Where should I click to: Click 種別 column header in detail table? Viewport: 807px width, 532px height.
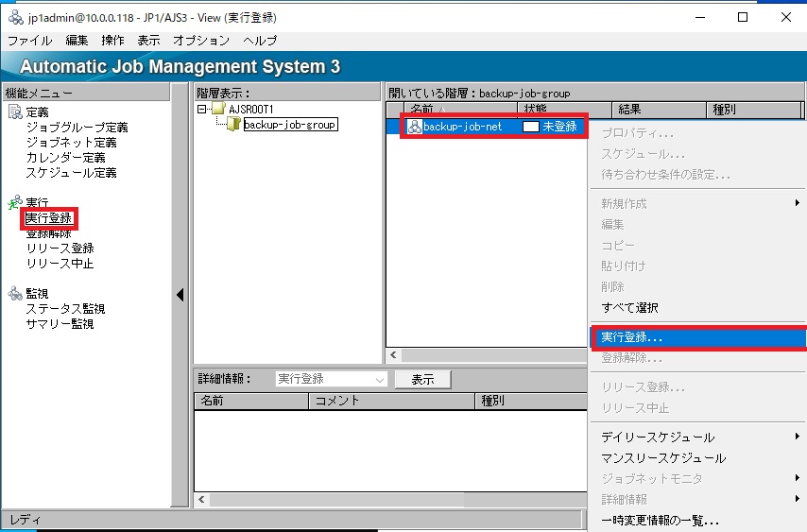click(x=531, y=401)
